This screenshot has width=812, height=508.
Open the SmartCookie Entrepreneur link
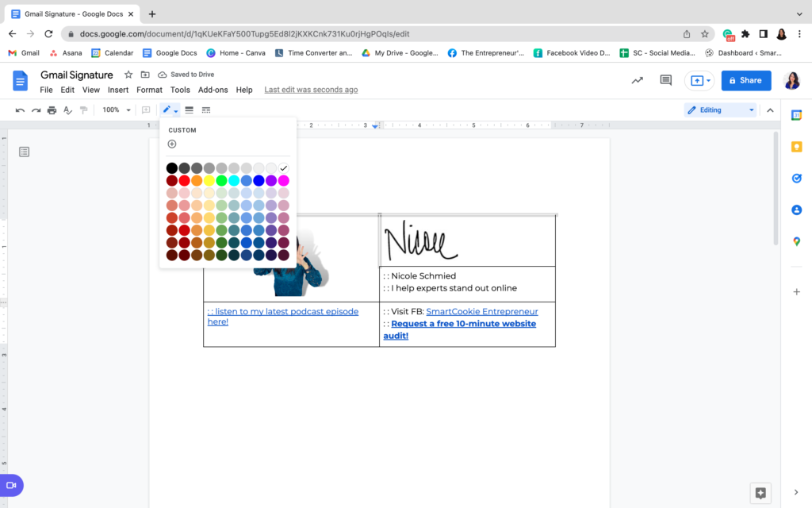(x=481, y=311)
